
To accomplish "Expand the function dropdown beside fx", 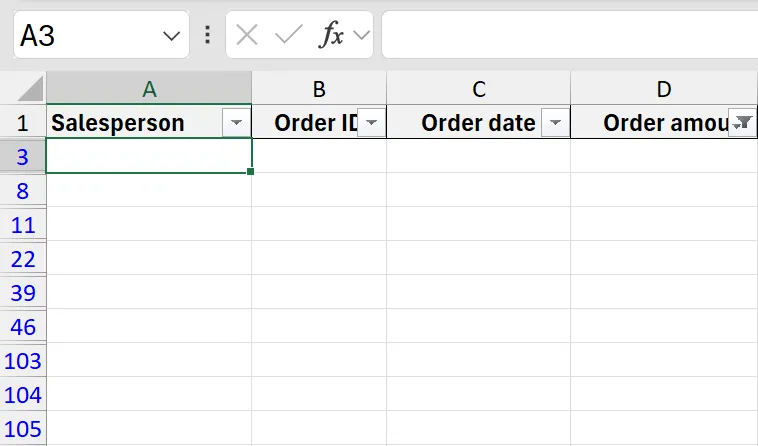I will point(361,36).
